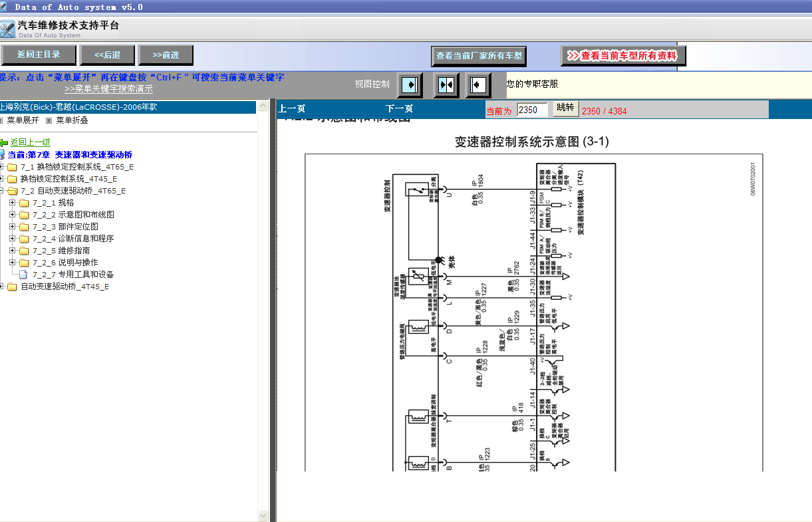This screenshot has width=812, height=522.
Task: Go to previous page via 上一页
Action: click(292, 109)
